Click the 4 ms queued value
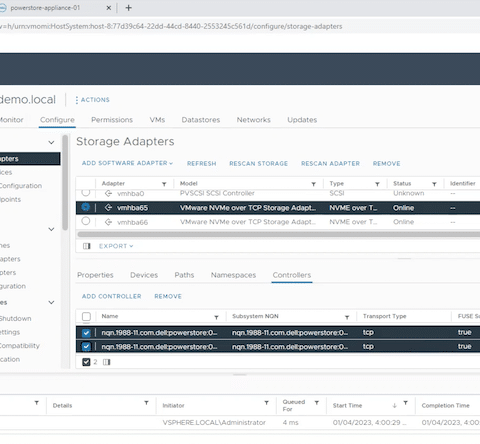The image size is (480, 444). tap(290, 423)
